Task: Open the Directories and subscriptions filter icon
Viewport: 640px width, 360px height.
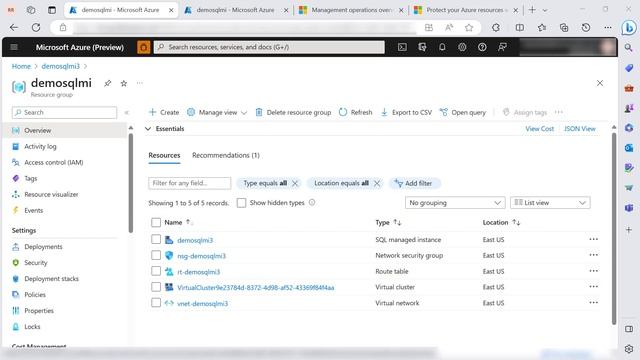Action: (x=422, y=47)
